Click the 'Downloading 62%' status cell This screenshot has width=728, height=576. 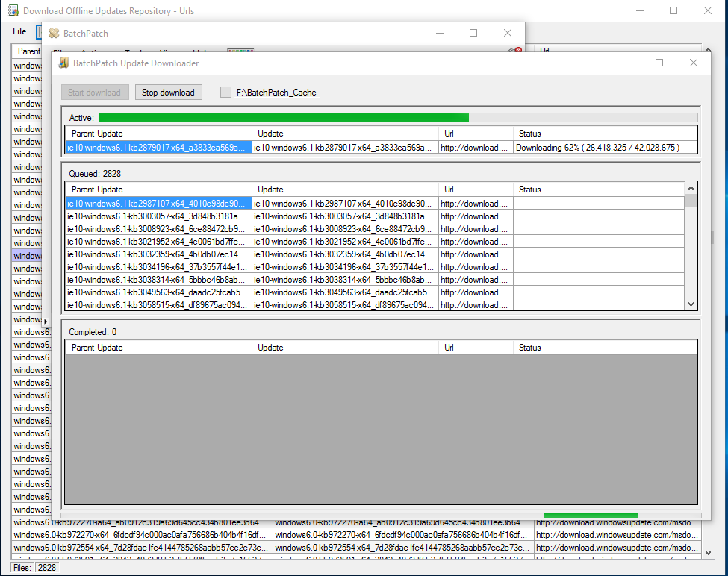click(605, 148)
